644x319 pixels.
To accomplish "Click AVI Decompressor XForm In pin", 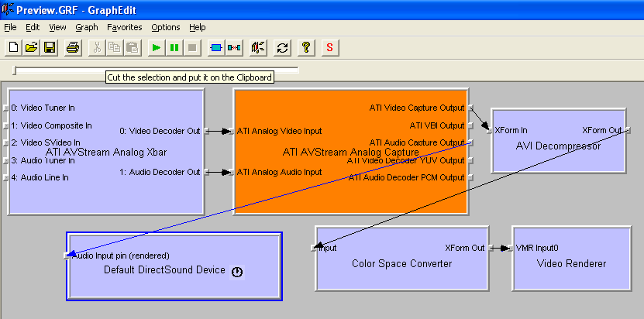I will pyautogui.click(x=490, y=131).
